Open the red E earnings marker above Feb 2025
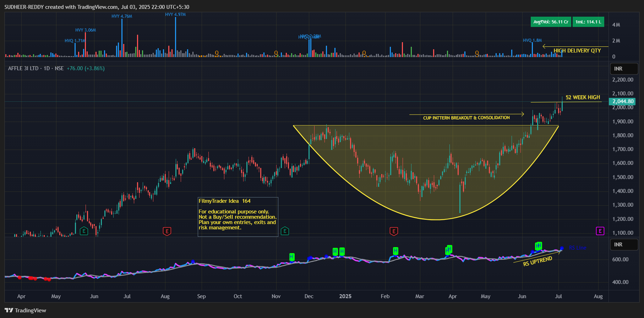Screen dimensions: 644x318 [x=393, y=231]
